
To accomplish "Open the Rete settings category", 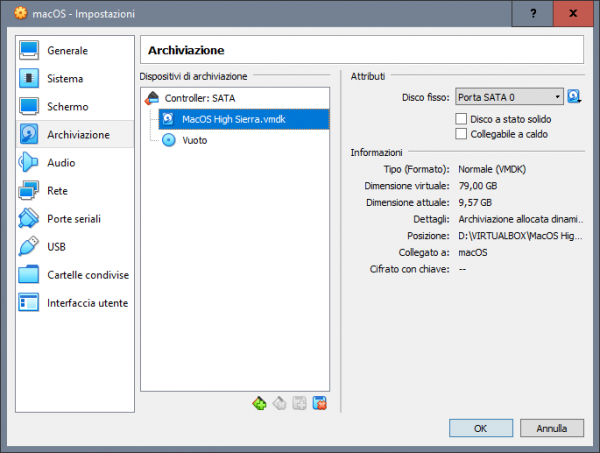I will coord(75,191).
